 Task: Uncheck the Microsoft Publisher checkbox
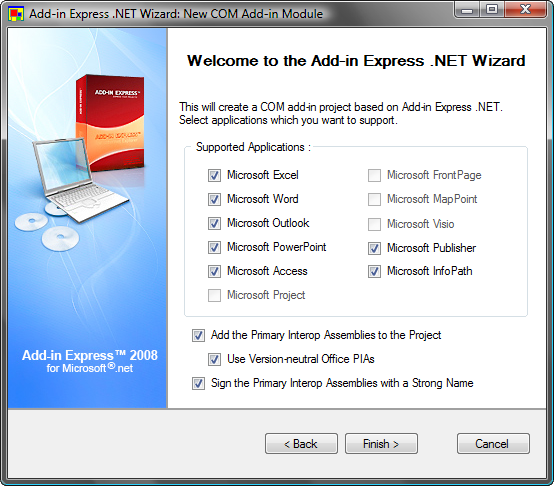coord(374,248)
